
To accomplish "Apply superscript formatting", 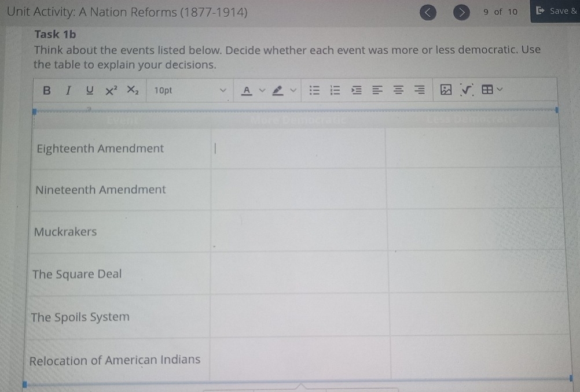I will point(111,90).
